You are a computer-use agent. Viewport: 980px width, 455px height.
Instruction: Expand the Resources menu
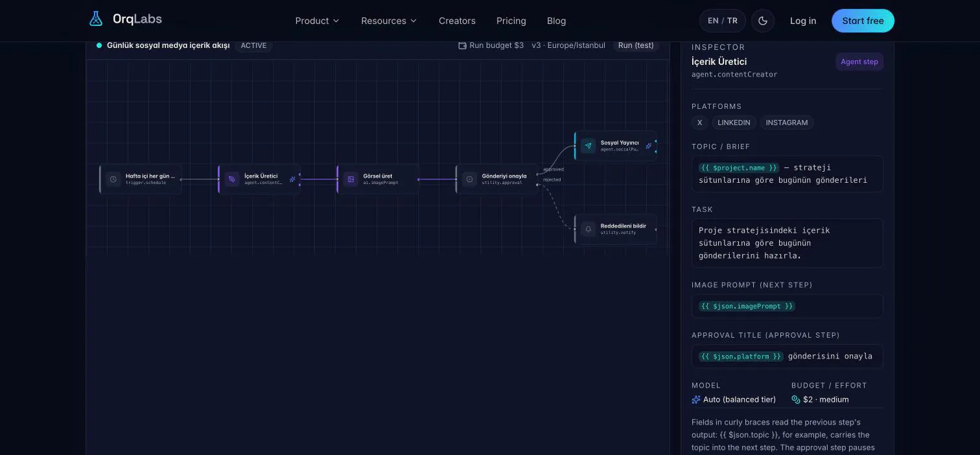[x=389, y=21]
